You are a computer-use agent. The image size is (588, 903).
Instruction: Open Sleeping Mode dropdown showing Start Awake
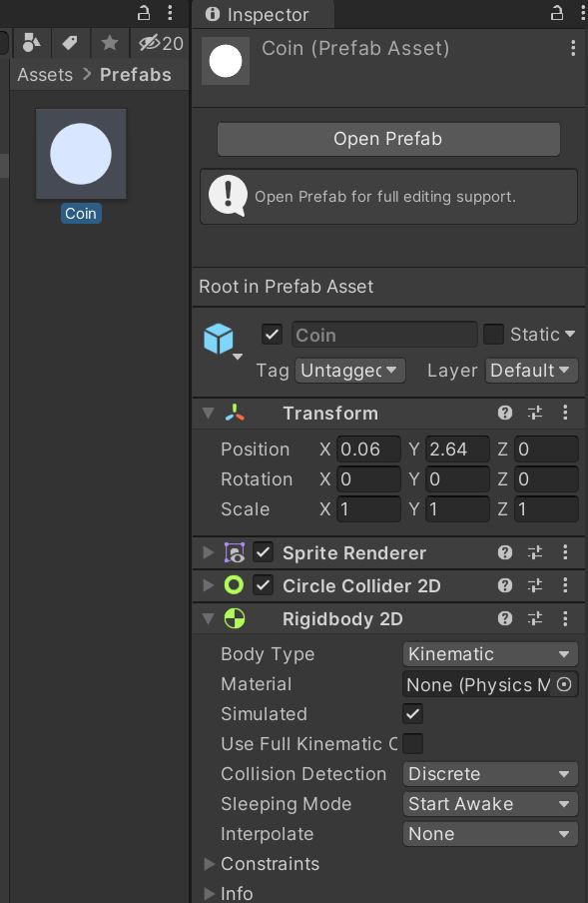[x=490, y=804]
